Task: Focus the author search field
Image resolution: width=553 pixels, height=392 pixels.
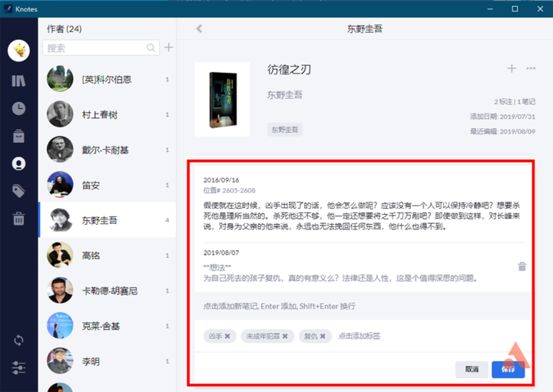Action: pyautogui.click(x=101, y=48)
